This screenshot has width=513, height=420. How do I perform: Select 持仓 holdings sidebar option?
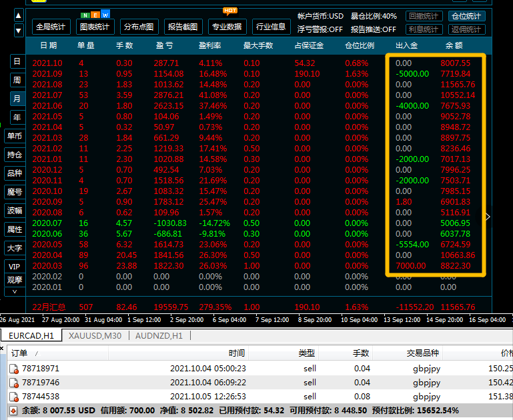coord(15,155)
